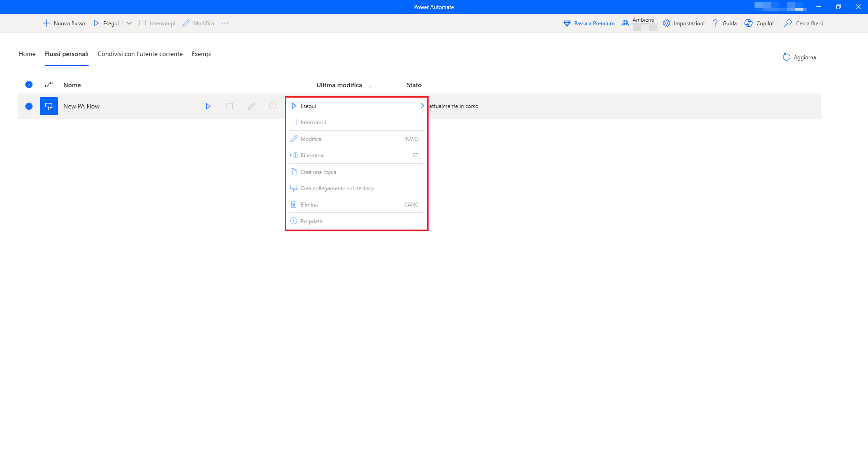Choose Esegui in the context menu

point(357,106)
